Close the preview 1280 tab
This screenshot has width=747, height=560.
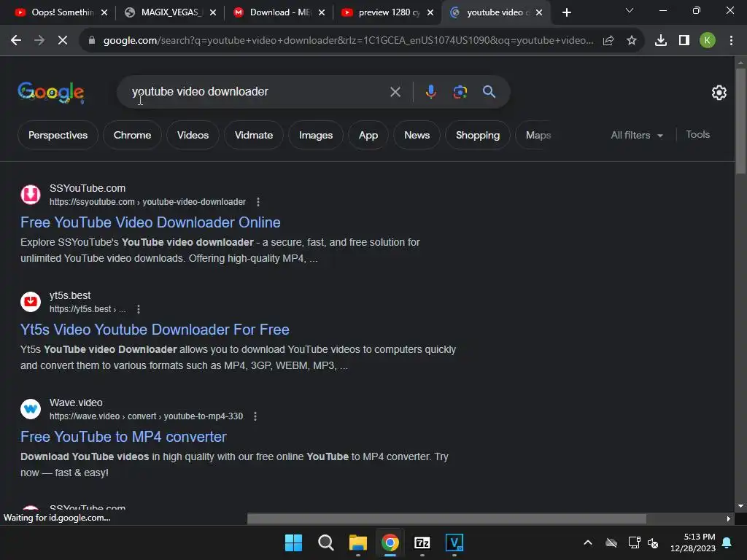430,13
